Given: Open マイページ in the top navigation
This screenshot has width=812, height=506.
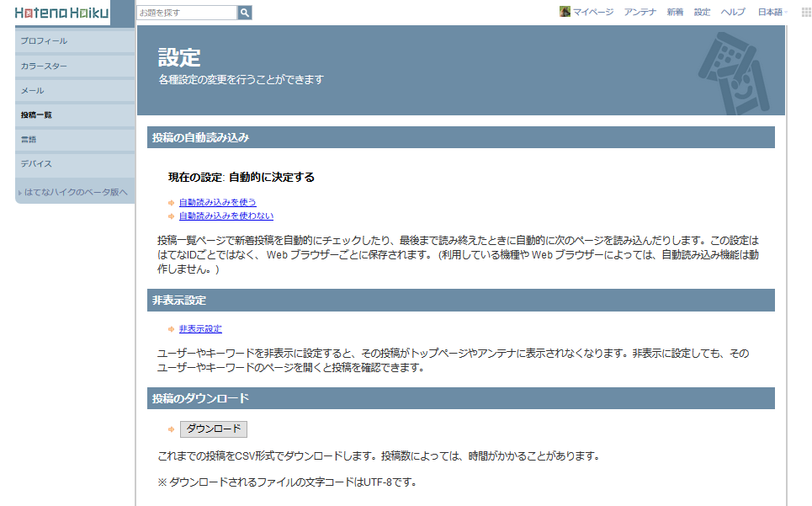Looking at the screenshot, I should click(x=593, y=12).
